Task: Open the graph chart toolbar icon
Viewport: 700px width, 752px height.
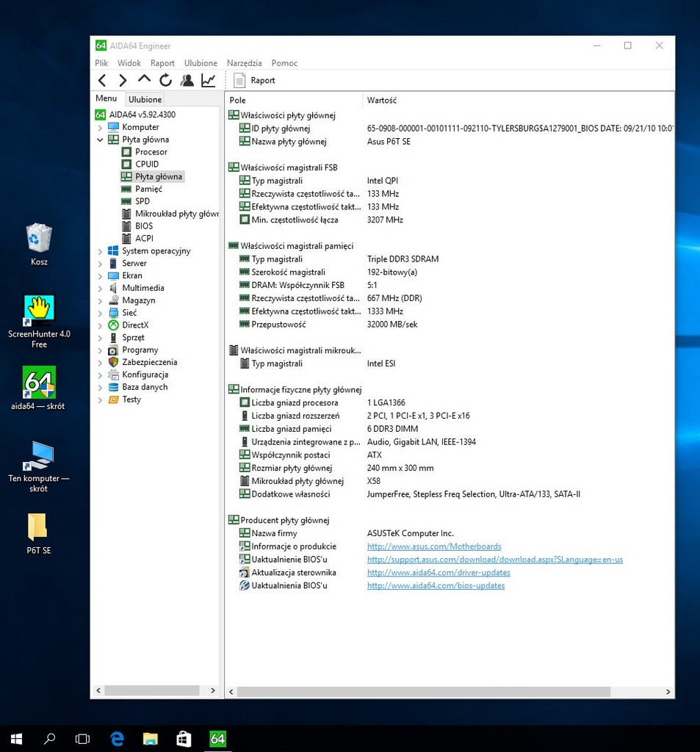Action: [x=208, y=80]
